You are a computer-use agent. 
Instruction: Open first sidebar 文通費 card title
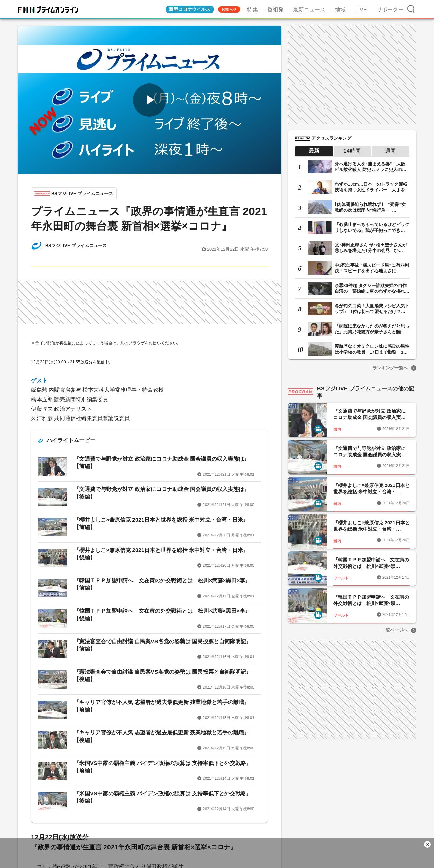(x=369, y=414)
